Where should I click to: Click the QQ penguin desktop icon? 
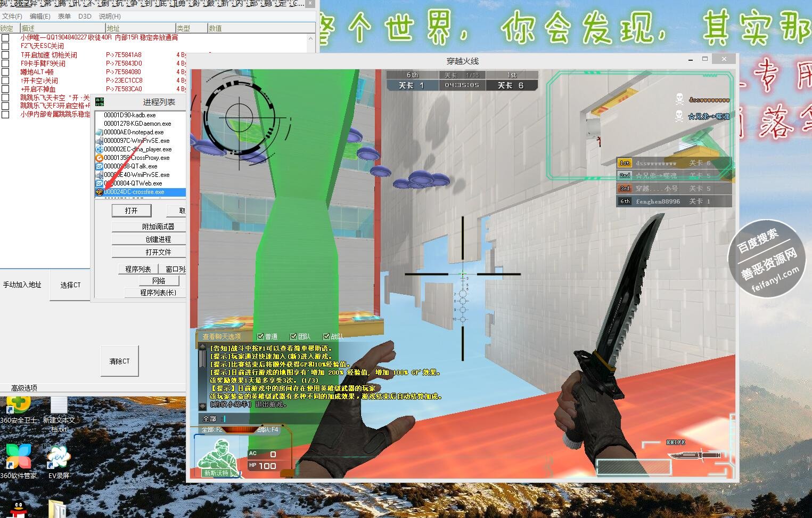(20, 509)
